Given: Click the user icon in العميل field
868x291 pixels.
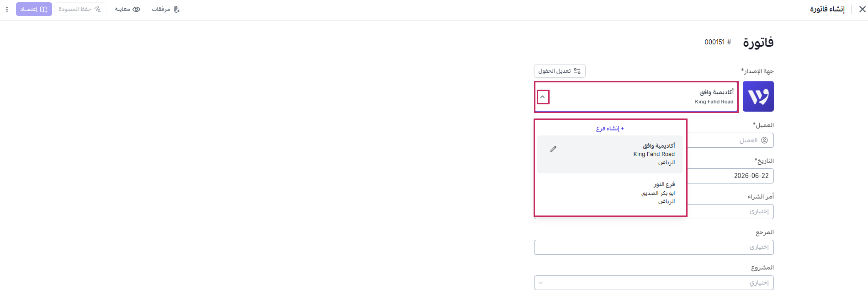Looking at the screenshot, I should coord(764,140).
